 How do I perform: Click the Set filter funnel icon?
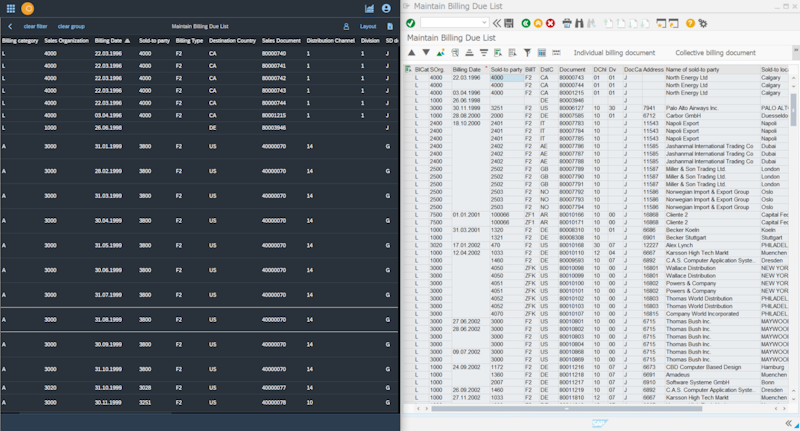click(x=527, y=53)
